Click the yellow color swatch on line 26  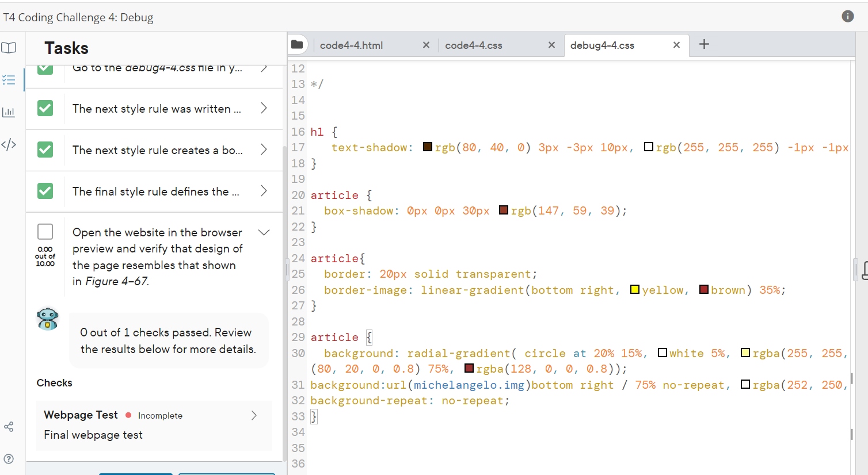[634, 289]
